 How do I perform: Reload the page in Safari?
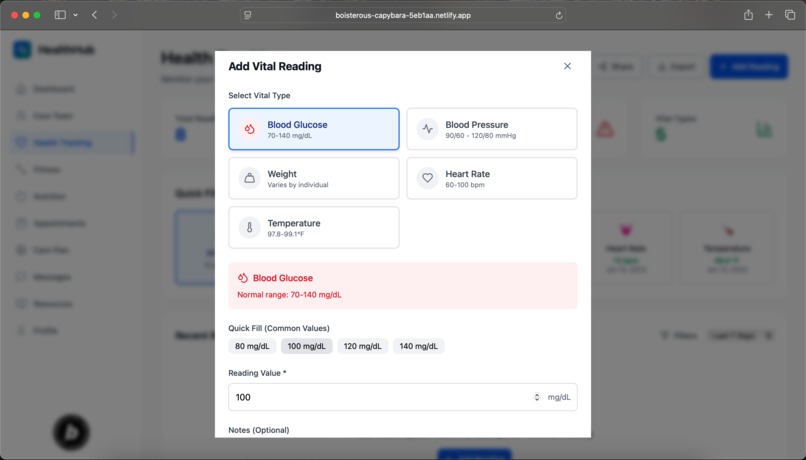(559, 15)
